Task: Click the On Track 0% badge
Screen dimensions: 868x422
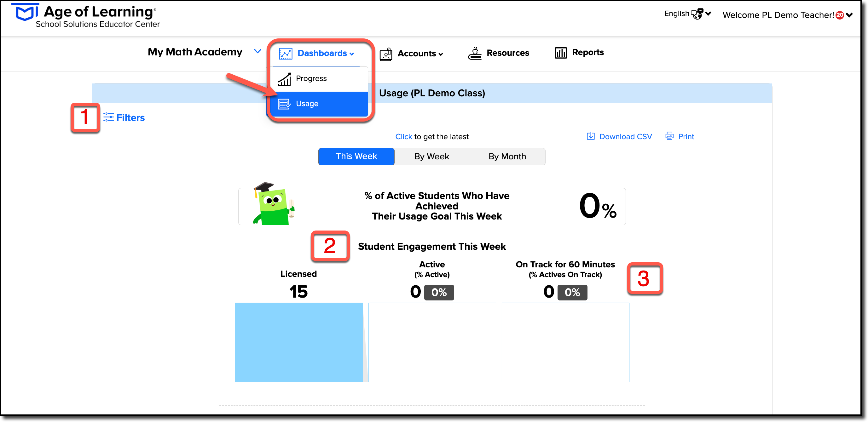Action: click(x=572, y=292)
